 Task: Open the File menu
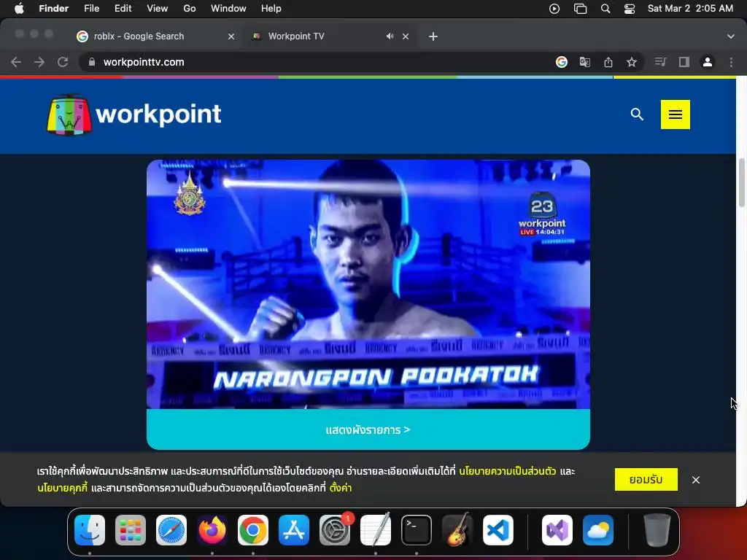pyautogui.click(x=91, y=8)
